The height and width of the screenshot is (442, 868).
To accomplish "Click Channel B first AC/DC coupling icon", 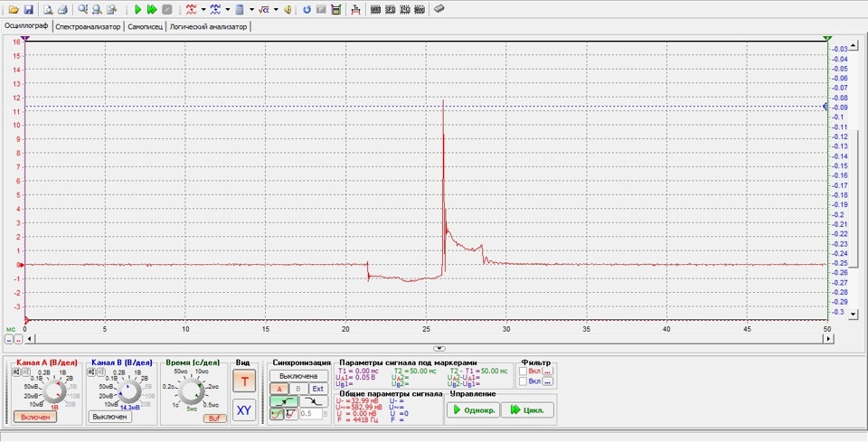I will tap(90, 371).
